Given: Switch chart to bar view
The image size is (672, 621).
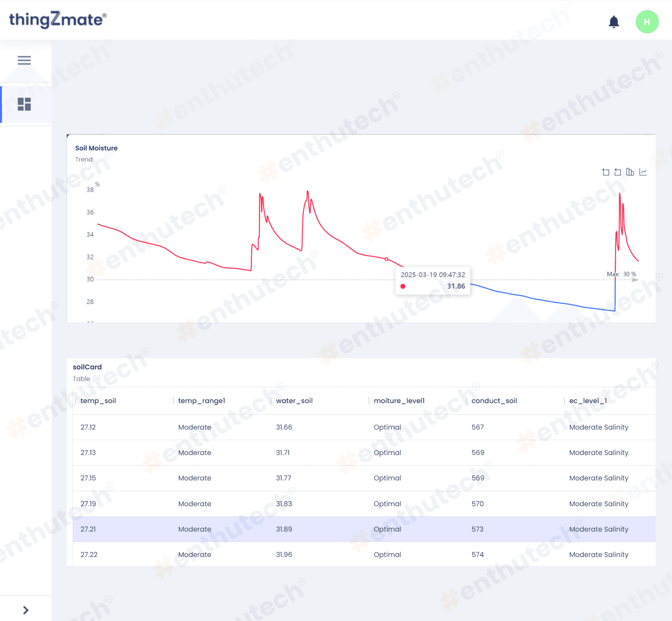Looking at the screenshot, I should pyautogui.click(x=630, y=172).
